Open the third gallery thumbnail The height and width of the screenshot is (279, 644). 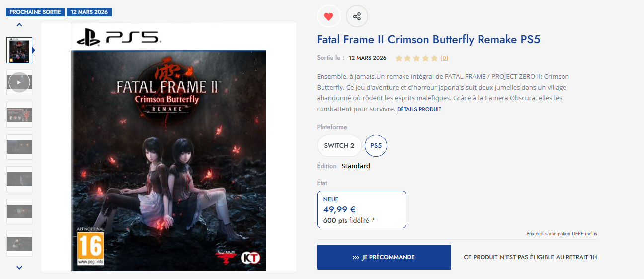pyautogui.click(x=19, y=114)
